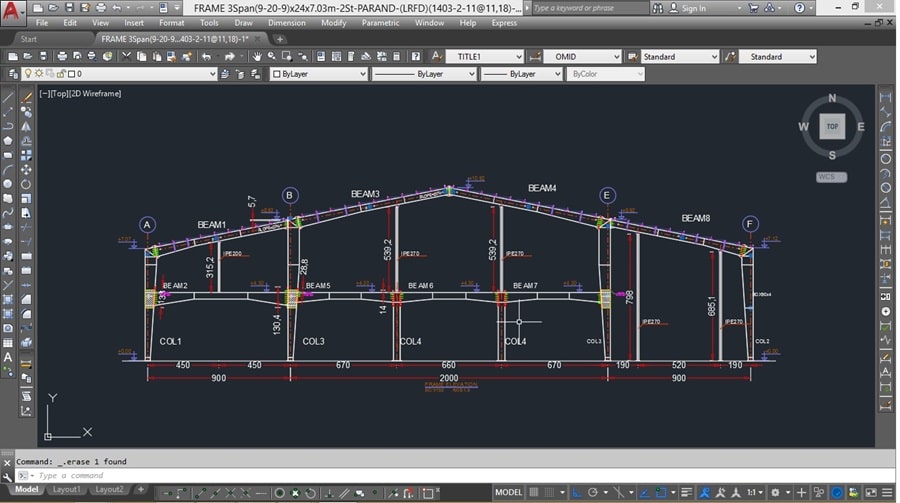
Task: Open the File menu
Action: [x=42, y=23]
